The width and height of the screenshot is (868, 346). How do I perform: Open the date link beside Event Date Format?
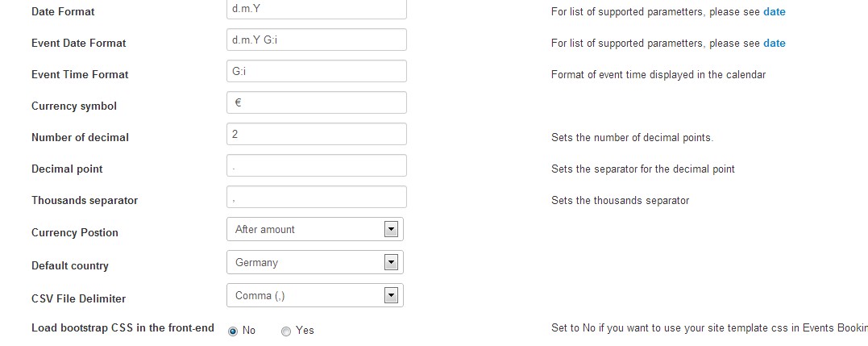[x=774, y=44]
